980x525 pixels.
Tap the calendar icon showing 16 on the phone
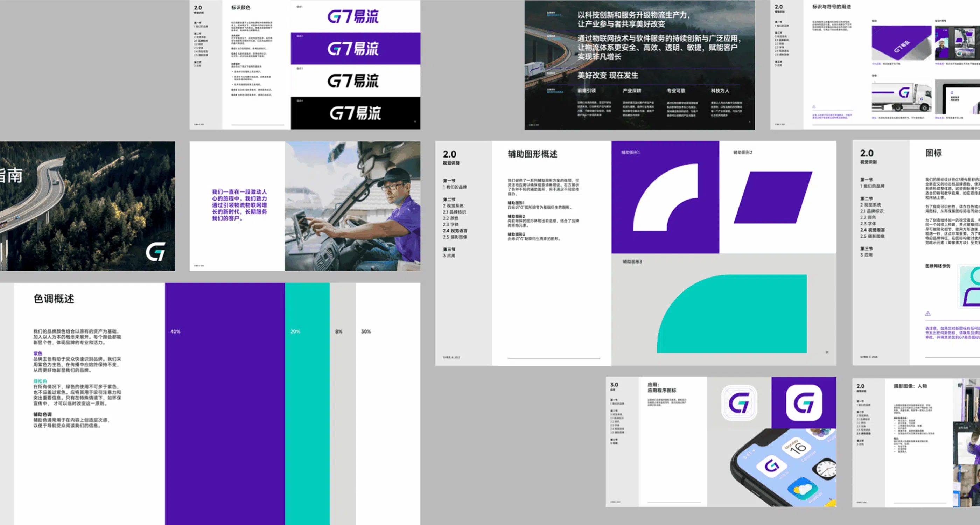click(x=797, y=448)
